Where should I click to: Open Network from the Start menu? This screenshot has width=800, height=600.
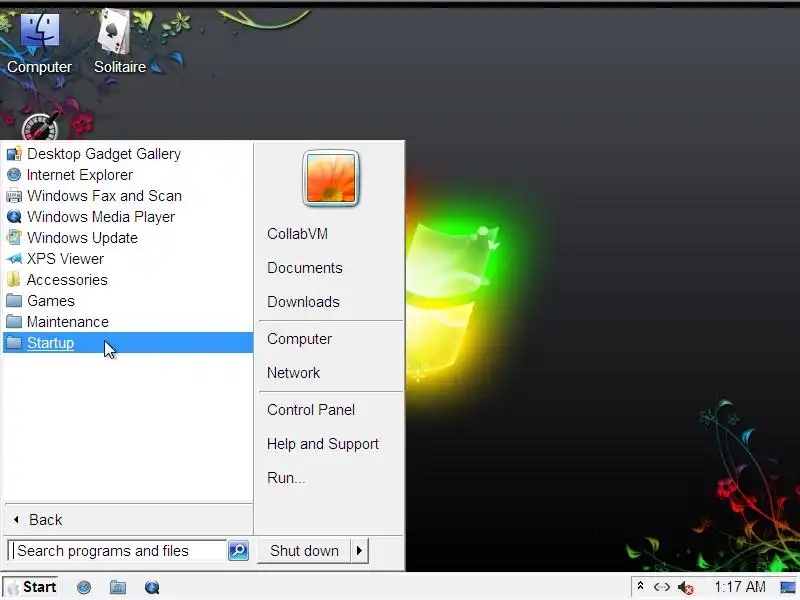click(x=293, y=372)
